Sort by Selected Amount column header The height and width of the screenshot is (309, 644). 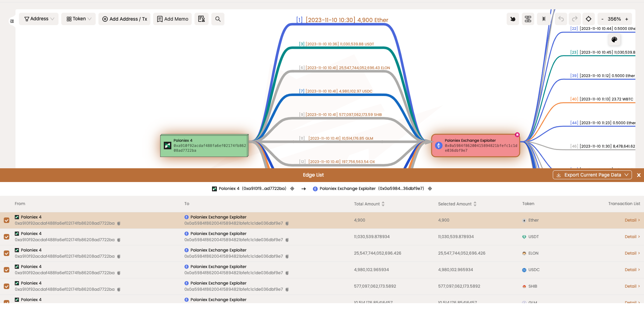[x=457, y=204]
